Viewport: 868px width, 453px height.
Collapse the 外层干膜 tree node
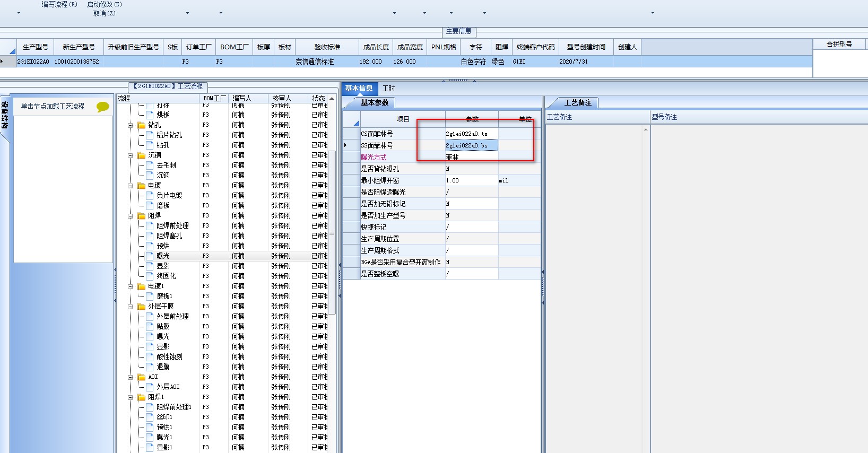click(x=131, y=307)
